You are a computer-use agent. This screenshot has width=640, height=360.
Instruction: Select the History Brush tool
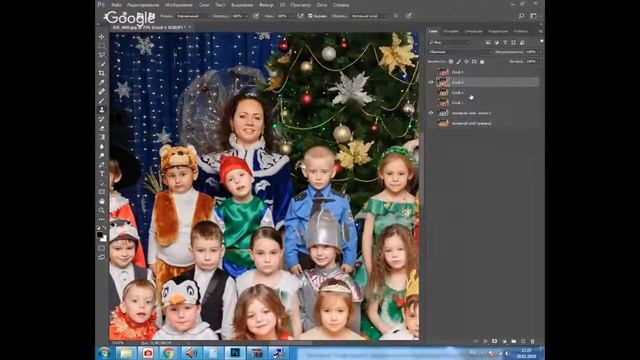101,119
